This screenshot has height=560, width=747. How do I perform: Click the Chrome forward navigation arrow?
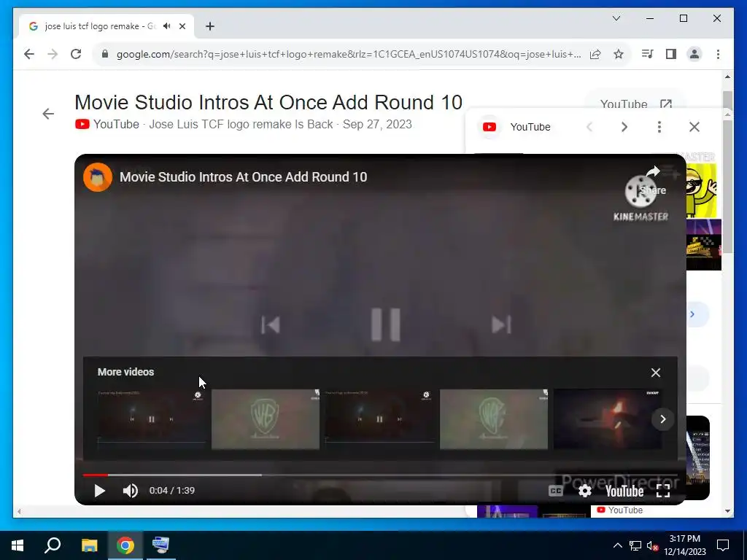pyautogui.click(x=53, y=54)
